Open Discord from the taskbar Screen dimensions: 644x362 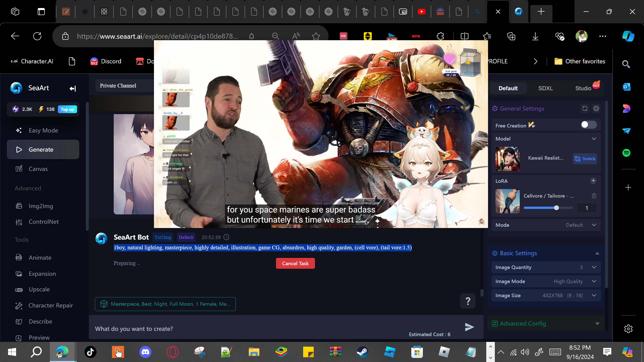145,352
